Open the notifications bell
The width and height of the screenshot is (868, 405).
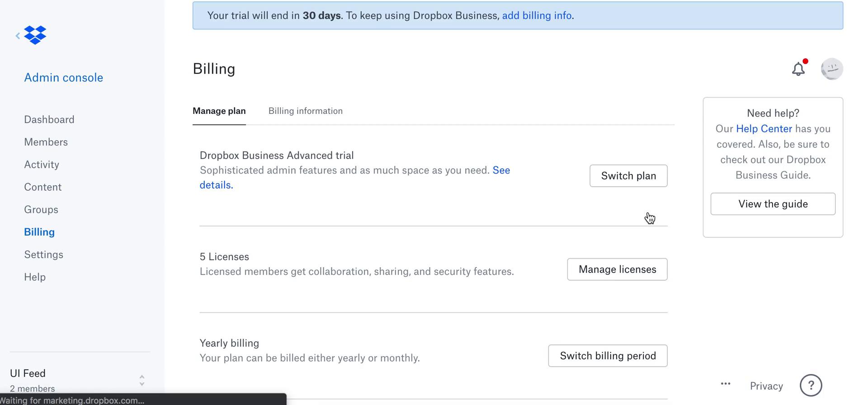pyautogui.click(x=798, y=69)
